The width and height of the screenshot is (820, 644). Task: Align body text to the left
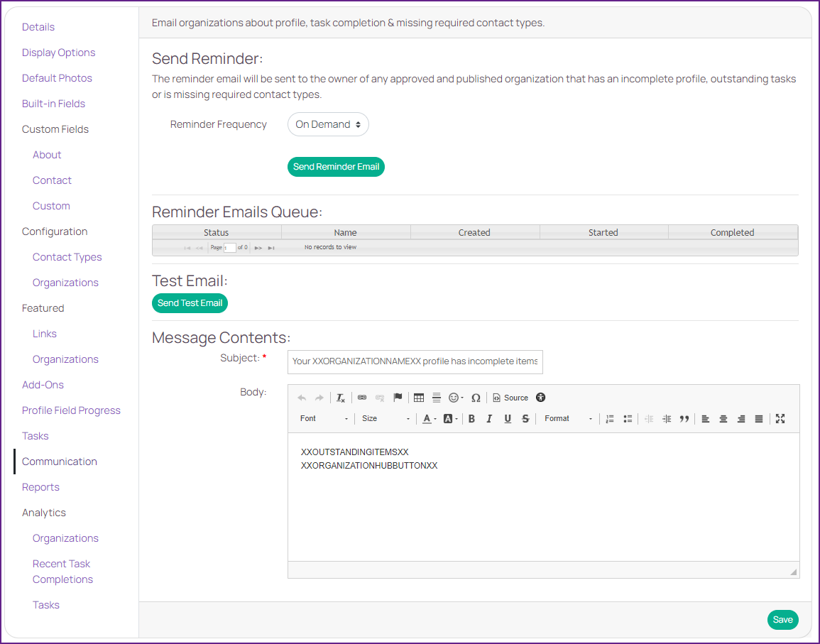(706, 419)
